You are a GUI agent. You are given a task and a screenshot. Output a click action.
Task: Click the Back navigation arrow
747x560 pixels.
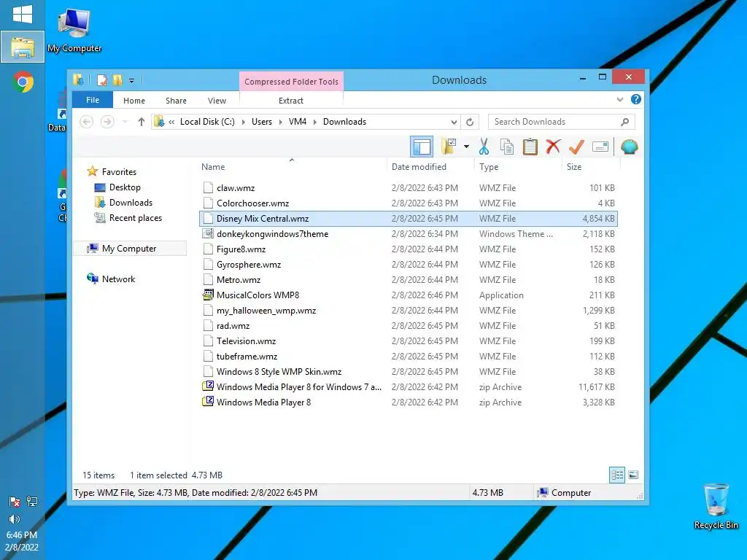coord(86,122)
